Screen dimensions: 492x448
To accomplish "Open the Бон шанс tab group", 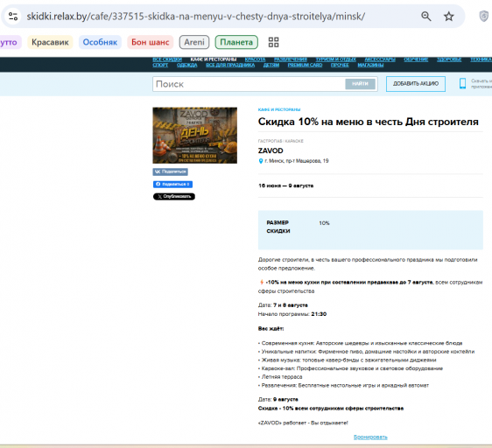I will (150, 42).
